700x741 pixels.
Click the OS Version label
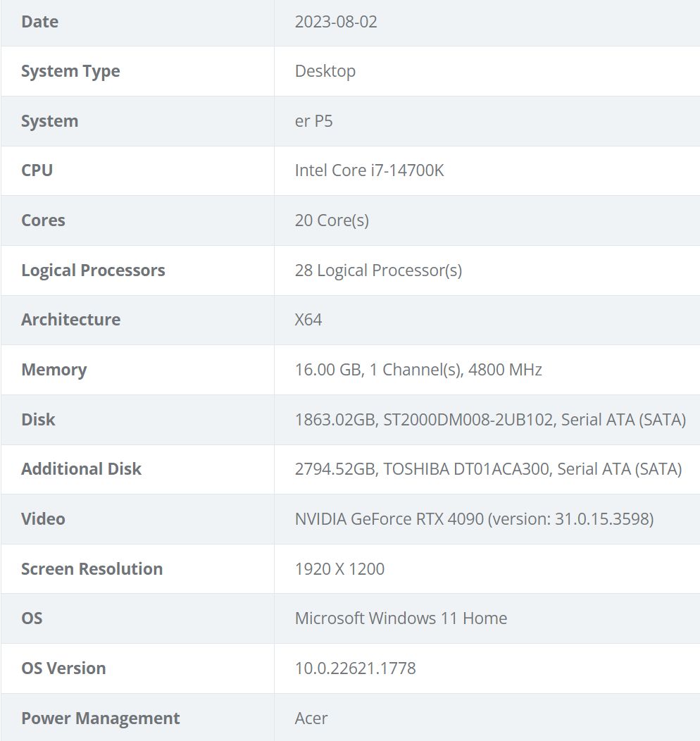click(63, 668)
